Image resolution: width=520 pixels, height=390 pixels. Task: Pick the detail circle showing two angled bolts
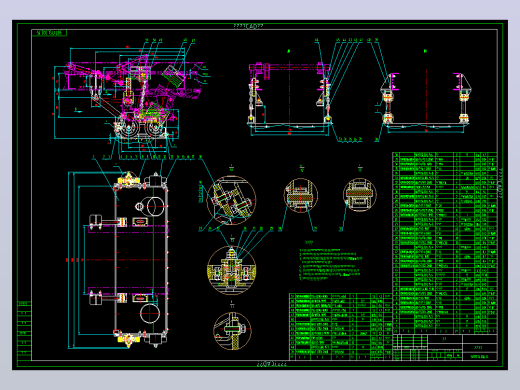231,200
